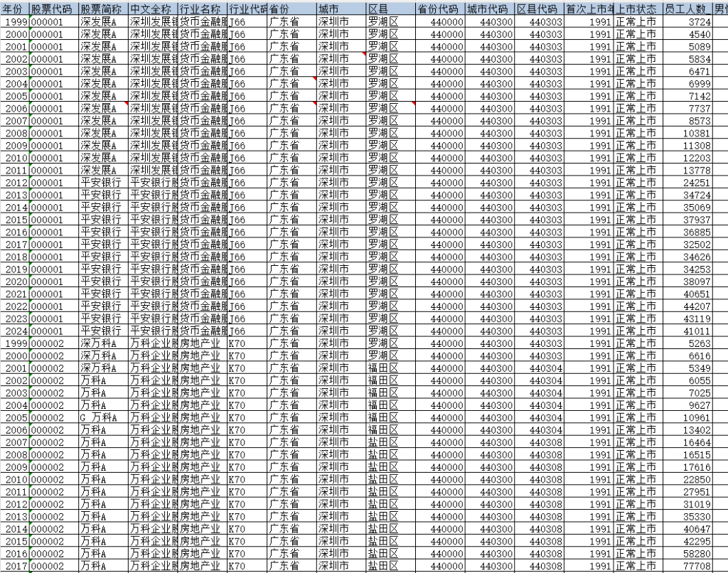728x573 pixels.
Task: Select the 城市 header cell
Action: point(340,9)
